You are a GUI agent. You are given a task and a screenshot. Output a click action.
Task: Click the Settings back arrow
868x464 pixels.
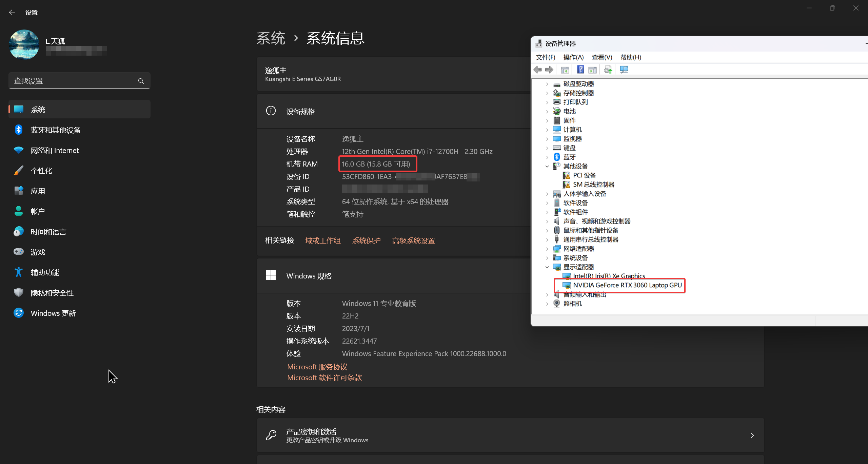(x=12, y=13)
